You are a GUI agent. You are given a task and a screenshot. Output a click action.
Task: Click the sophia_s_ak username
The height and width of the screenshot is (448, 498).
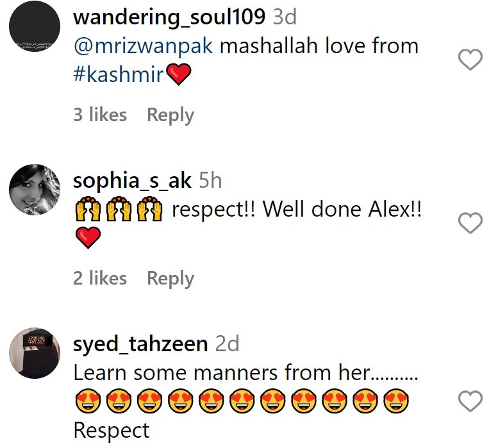[132, 181]
